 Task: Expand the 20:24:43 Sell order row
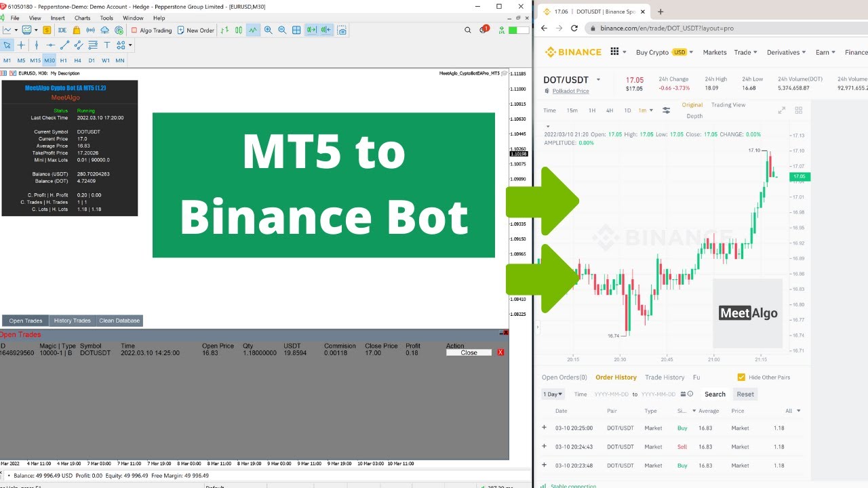tap(544, 447)
